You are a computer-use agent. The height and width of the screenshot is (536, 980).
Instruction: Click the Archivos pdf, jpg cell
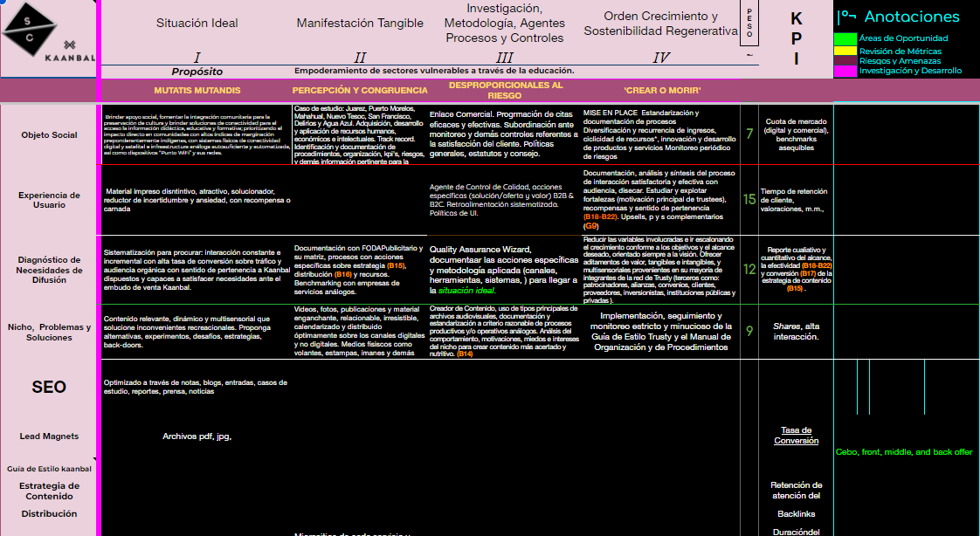(x=197, y=436)
